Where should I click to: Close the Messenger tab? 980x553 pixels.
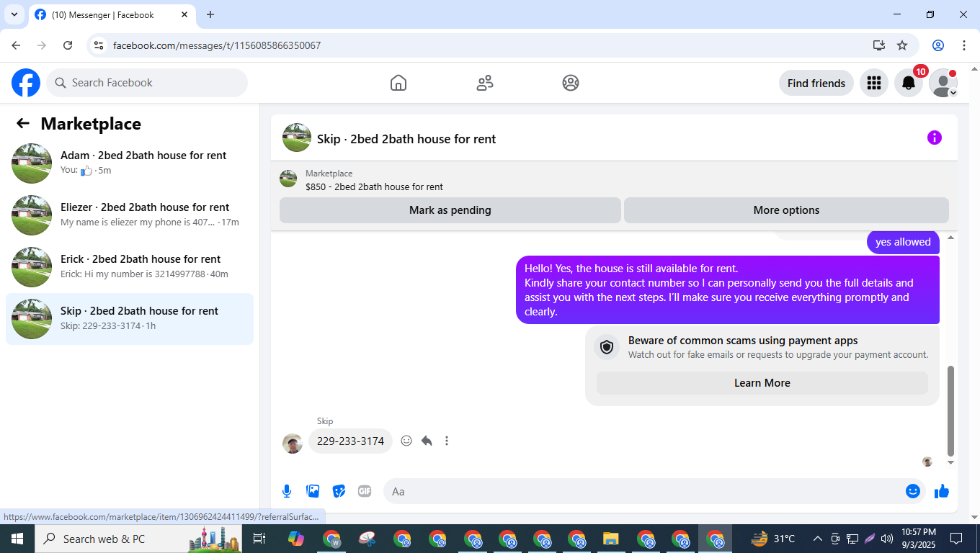click(184, 14)
